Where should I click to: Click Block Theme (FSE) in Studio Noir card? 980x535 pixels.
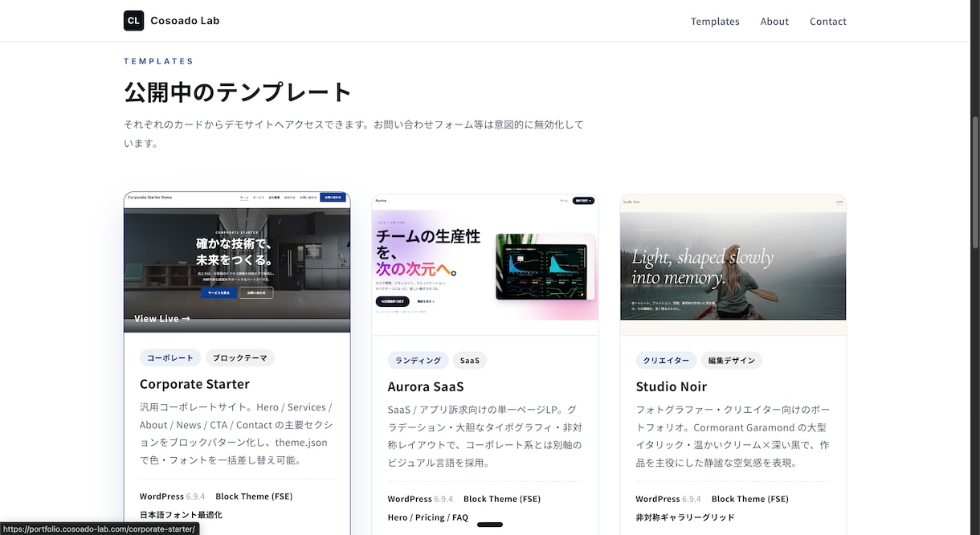pyautogui.click(x=750, y=499)
